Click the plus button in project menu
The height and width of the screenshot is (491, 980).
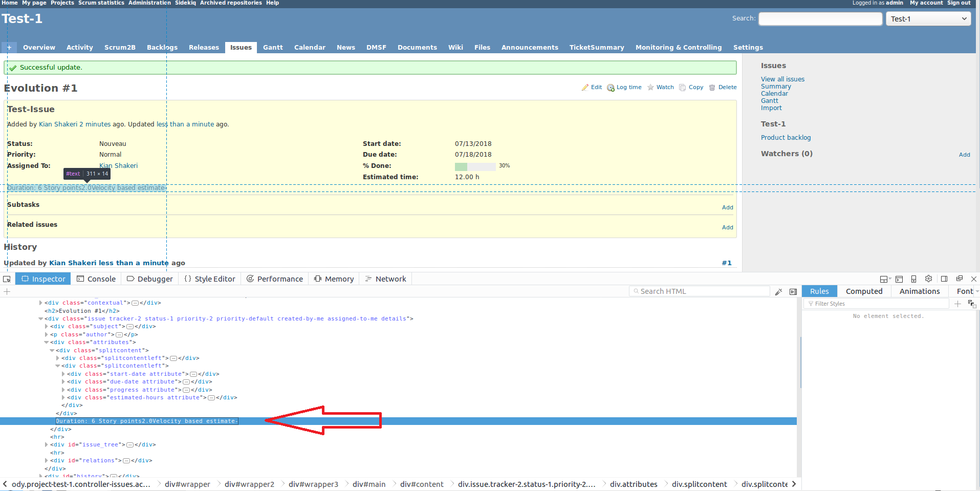click(x=9, y=48)
